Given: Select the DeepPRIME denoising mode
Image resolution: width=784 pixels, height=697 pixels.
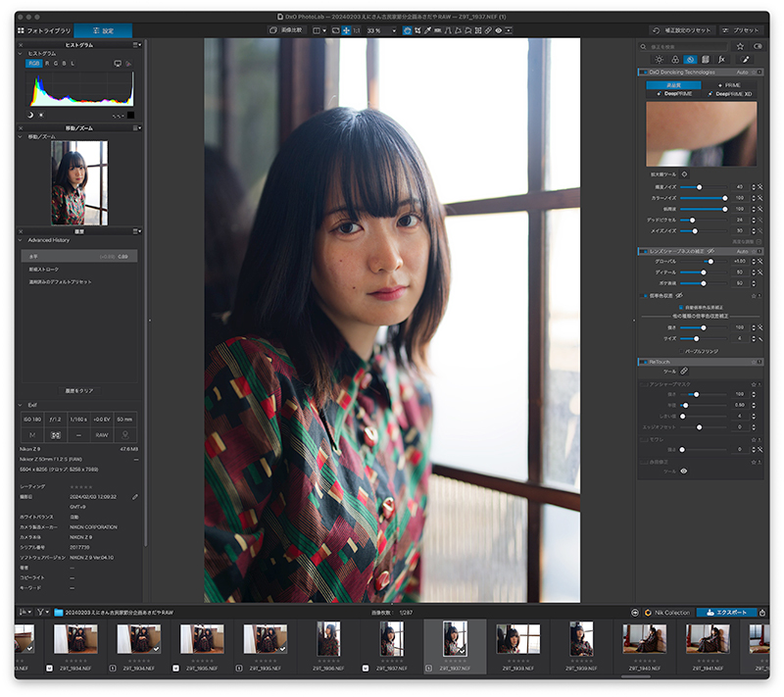Looking at the screenshot, I should pos(674,94).
